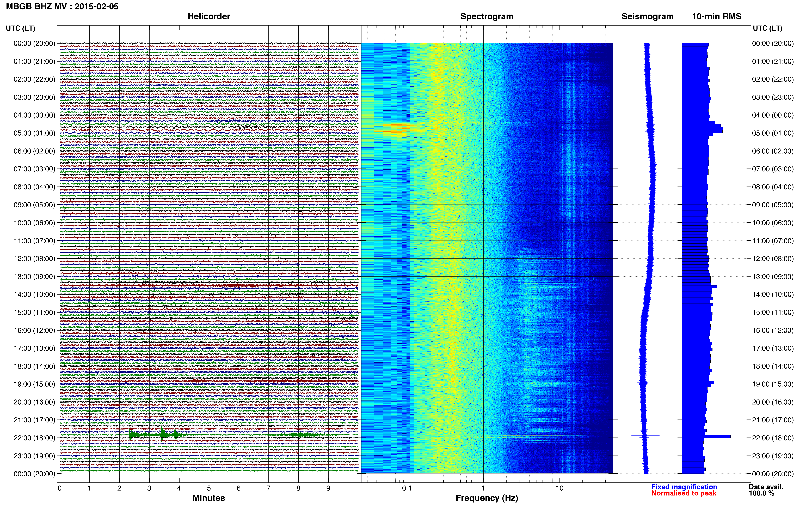Click the minute tick label '0'
Image resolution: width=812 pixels, height=508 pixels.
pyautogui.click(x=59, y=488)
